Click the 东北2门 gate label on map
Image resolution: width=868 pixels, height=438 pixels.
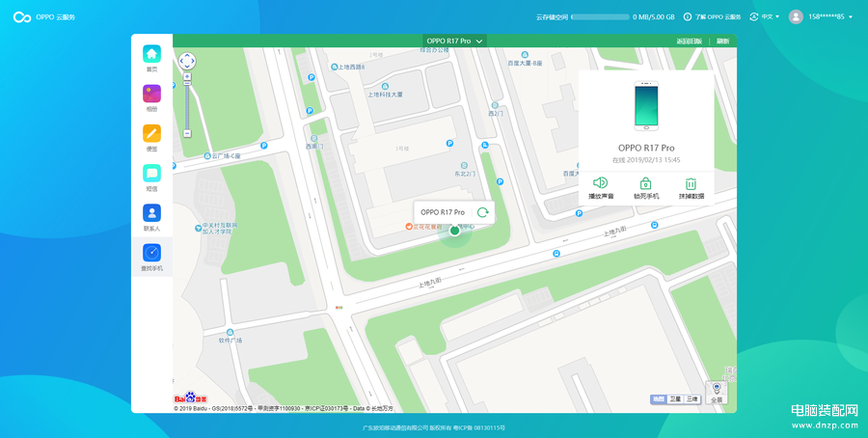click(466, 174)
